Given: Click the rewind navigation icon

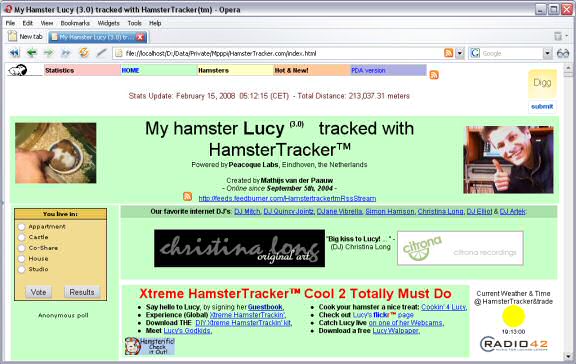Looking at the screenshot, I should point(14,53).
